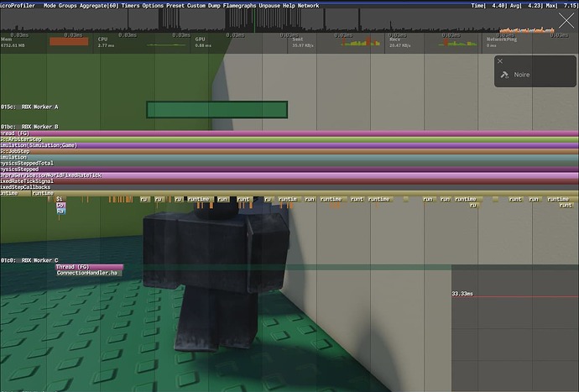Select the ConnectionHandler.ha block
The width and height of the screenshot is (579, 392).
coord(89,273)
